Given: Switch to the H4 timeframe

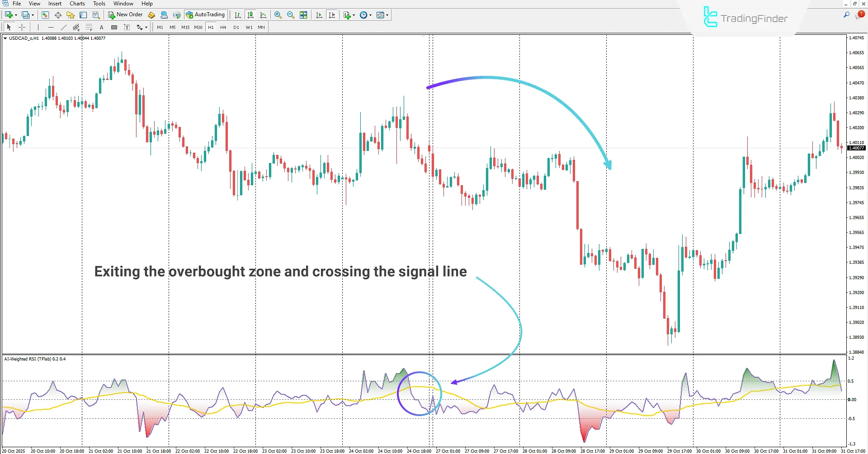Looking at the screenshot, I should 223,27.
